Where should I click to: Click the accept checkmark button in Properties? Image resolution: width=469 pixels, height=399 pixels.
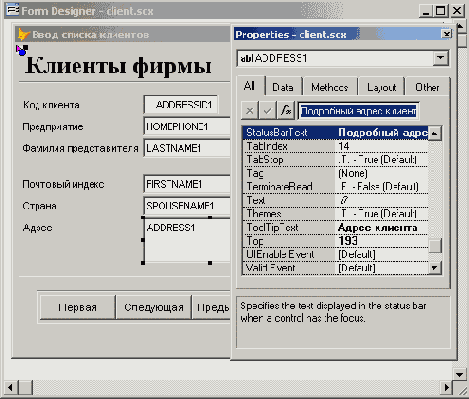(267, 110)
